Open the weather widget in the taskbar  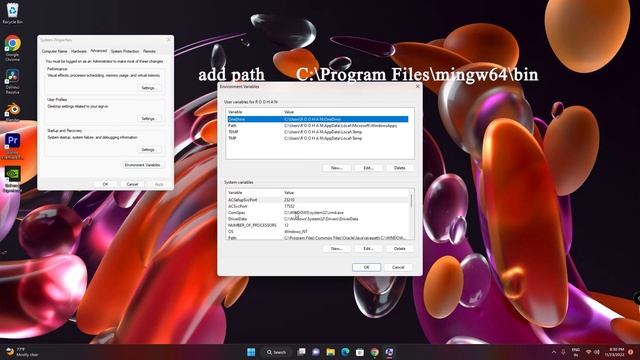point(22,352)
